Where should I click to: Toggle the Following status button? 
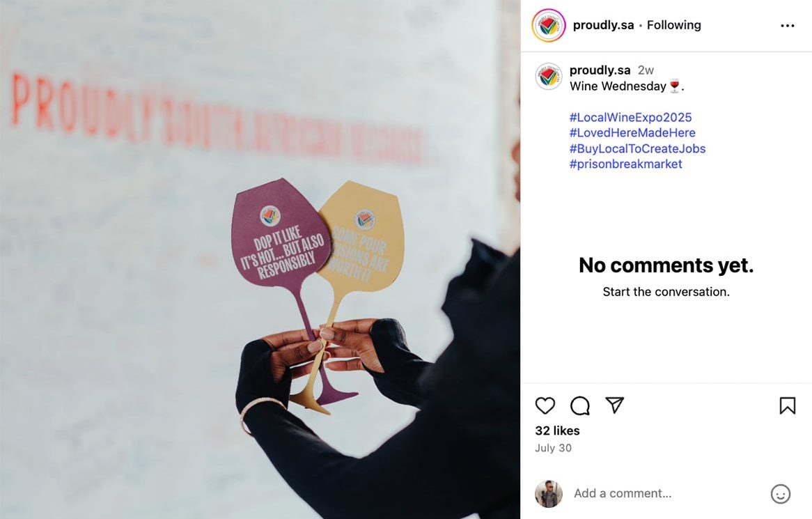pyautogui.click(x=673, y=25)
